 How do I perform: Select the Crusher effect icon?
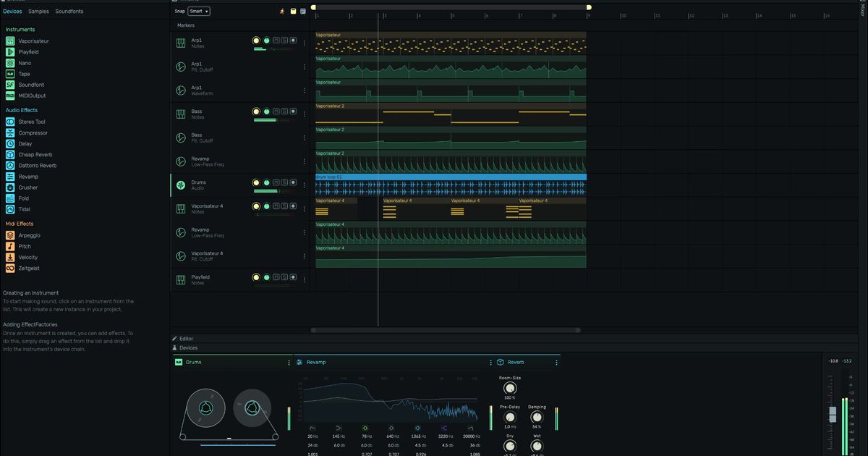[x=10, y=187]
